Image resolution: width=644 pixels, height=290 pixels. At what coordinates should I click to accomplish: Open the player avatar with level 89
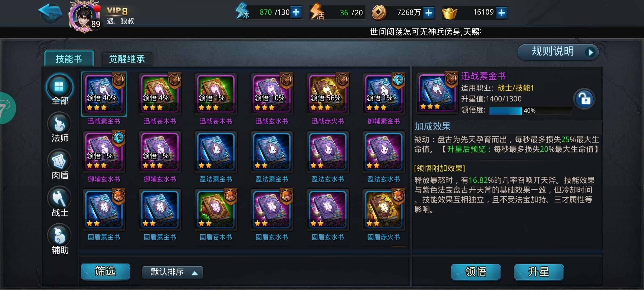coord(84,17)
